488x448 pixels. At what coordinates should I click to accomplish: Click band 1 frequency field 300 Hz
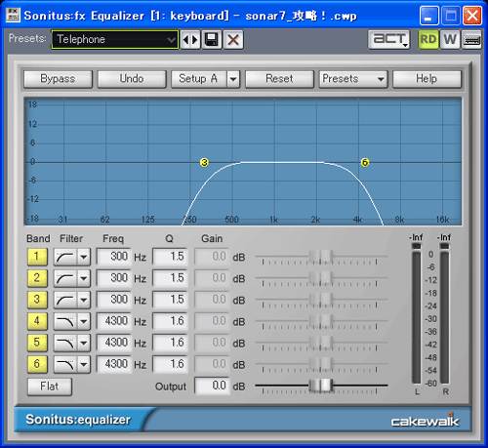pyautogui.click(x=114, y=257)
